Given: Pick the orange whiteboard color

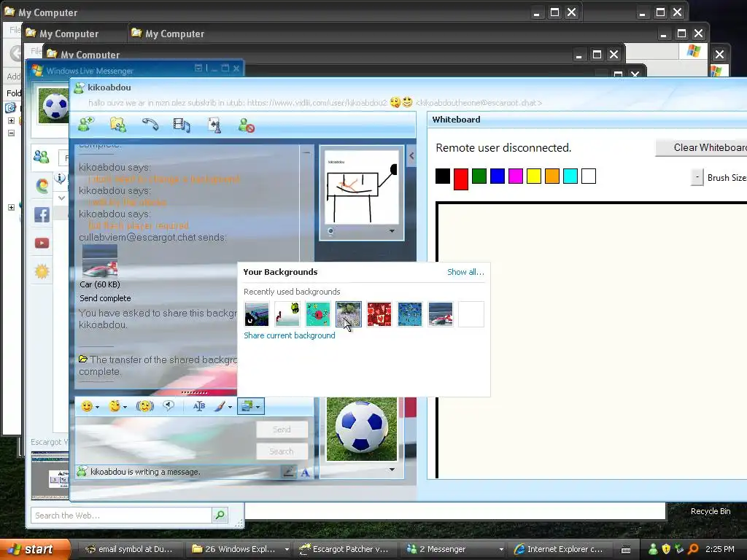Looking at the screenshot, I should tap(551, 176).
